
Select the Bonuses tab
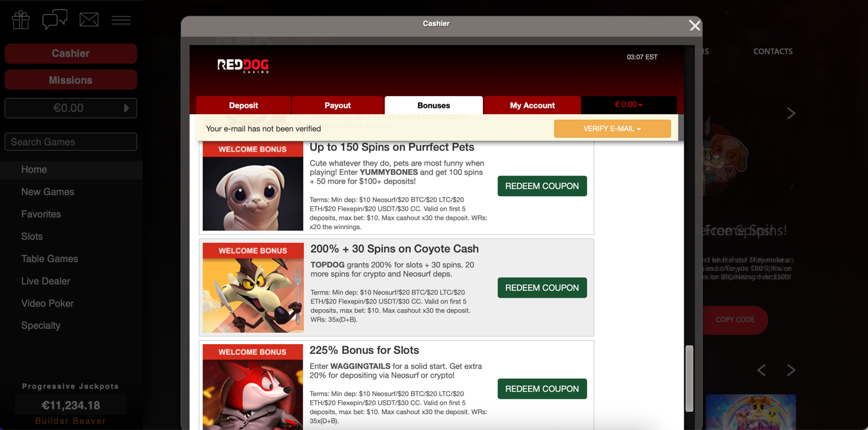click(433, 105)
